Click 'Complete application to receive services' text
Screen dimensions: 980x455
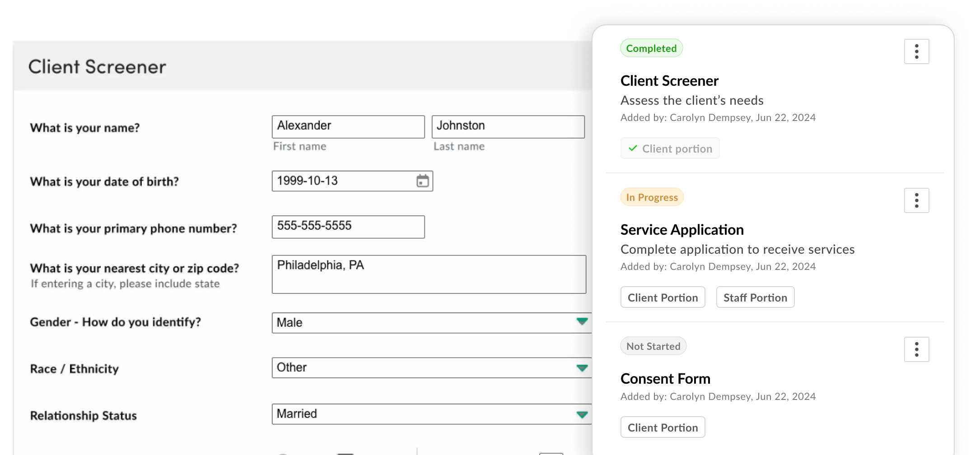tap(737, 249)
